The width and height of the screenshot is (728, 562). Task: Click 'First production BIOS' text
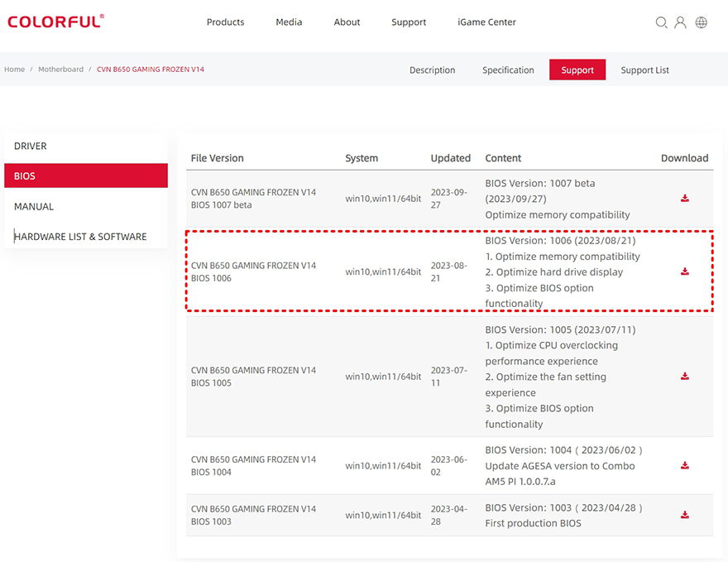(x=533, y=523)
